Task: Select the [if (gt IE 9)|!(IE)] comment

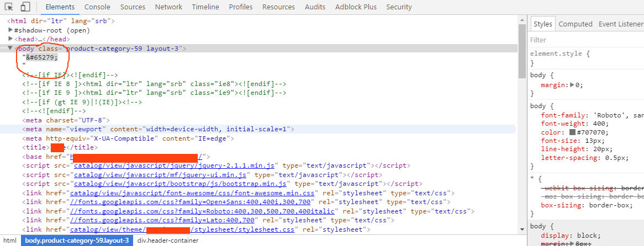Action: 82,102
